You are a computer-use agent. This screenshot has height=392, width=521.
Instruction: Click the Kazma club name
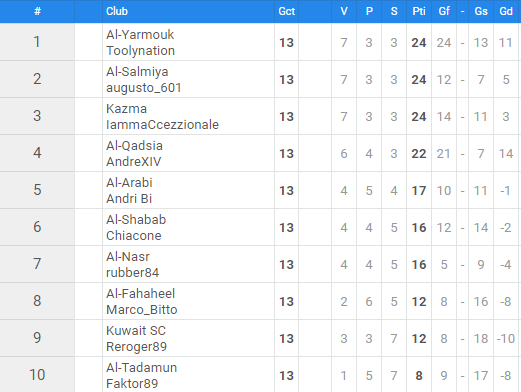pyautogui.click(x=126, y=109)
